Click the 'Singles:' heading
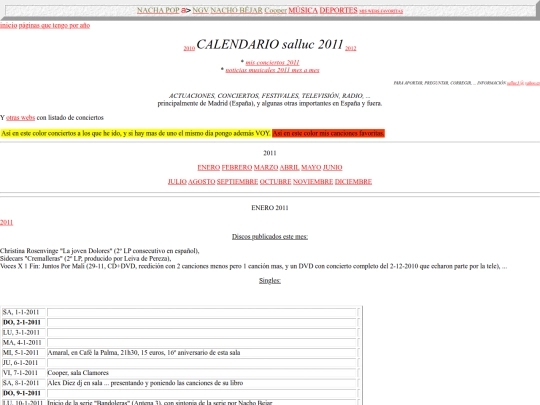The image size is (540, 405). pos(270,281)
